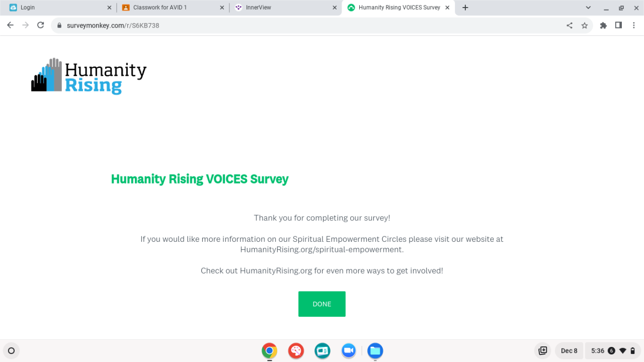
Task: Open the calendar from the Dec 8 date
Action: 569,350
